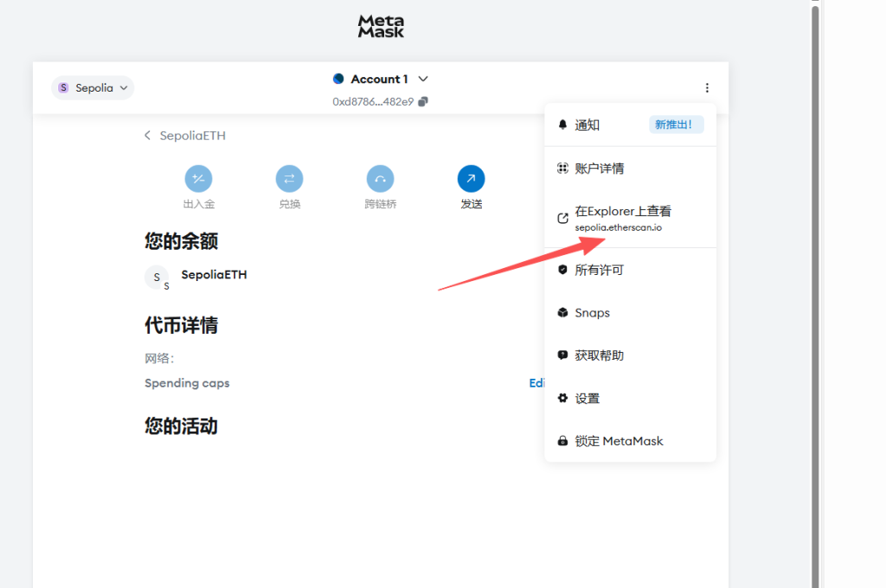Open 所有许可 permissions menu item

tap(599, 270)
